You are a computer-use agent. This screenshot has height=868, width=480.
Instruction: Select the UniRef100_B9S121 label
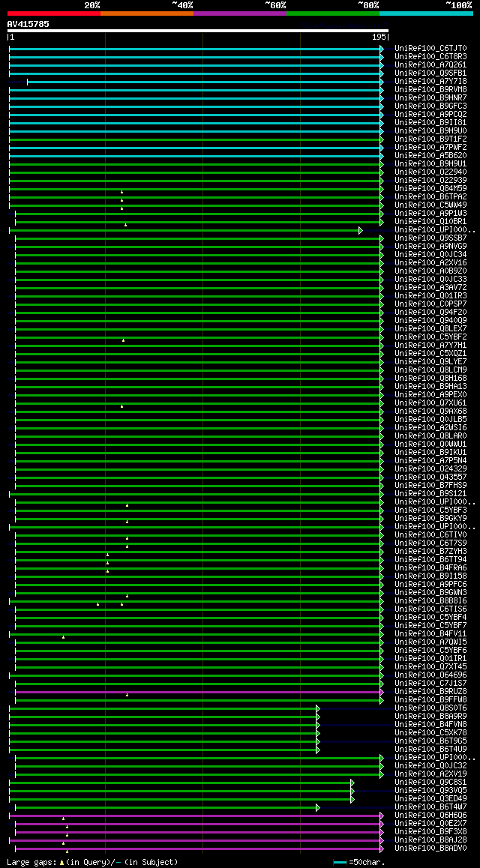coord(430,494)
